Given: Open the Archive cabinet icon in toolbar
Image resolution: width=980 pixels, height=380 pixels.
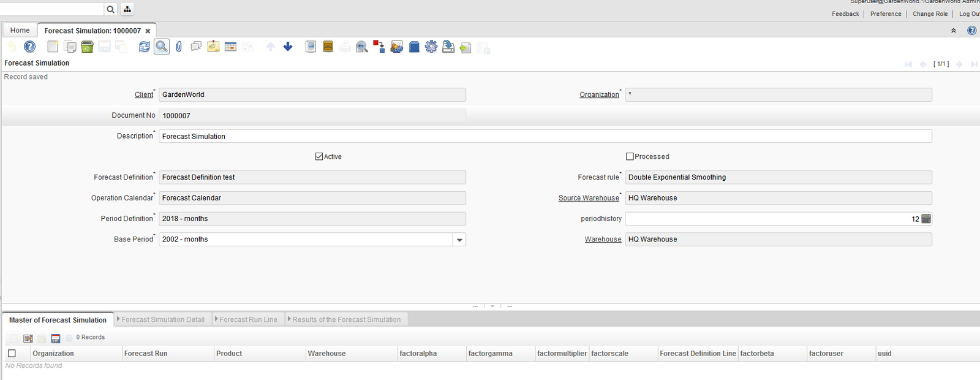Looking at the screenshot, I should (328, 47).
